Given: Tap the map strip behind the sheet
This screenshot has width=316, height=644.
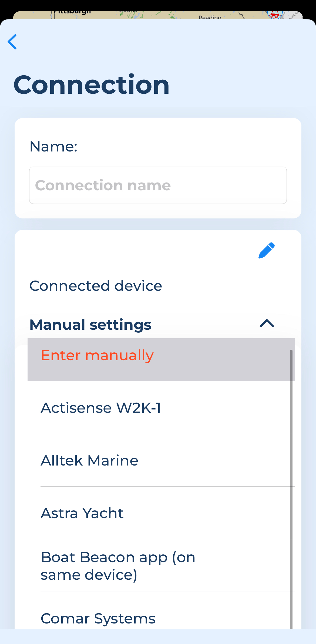Looking at the screenshot, I should 158,15.
